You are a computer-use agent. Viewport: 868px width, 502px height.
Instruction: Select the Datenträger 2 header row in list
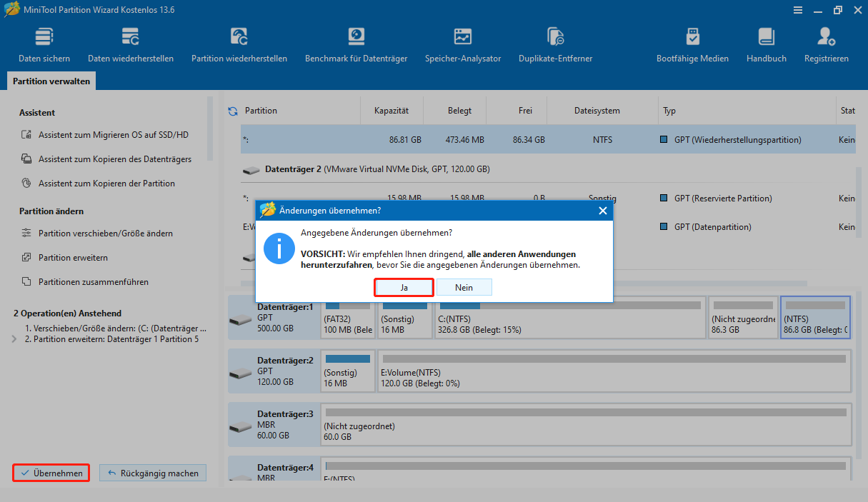[548, 169]
